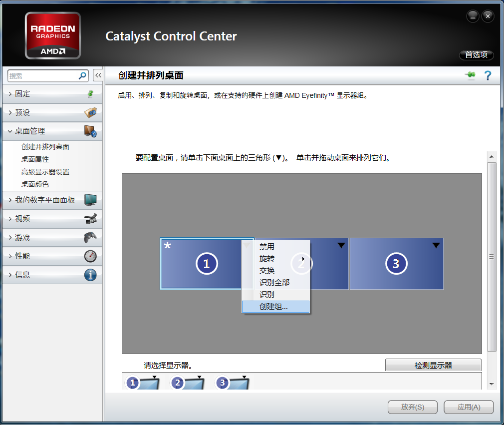Click the 桌面管理 desktop management icon
504x425 pixels.
[91, 131]
